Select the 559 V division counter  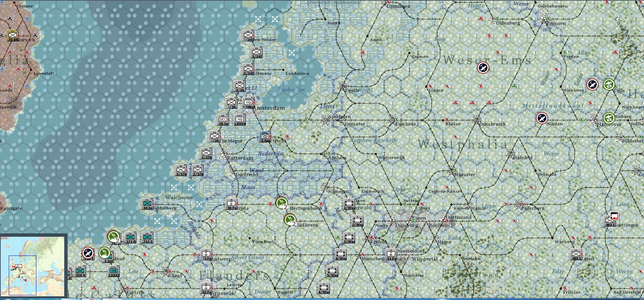(x=80, y=271)
